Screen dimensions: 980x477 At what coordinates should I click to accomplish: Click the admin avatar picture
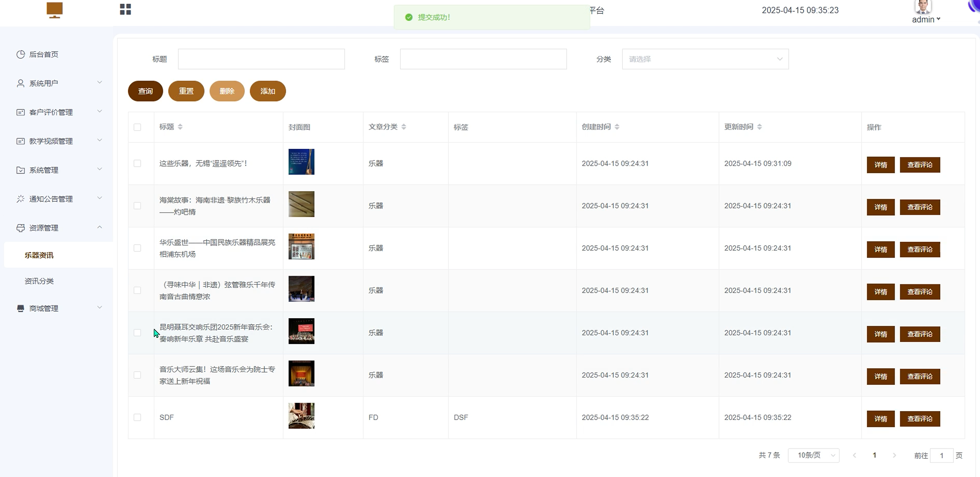click(x=923, y=7)
